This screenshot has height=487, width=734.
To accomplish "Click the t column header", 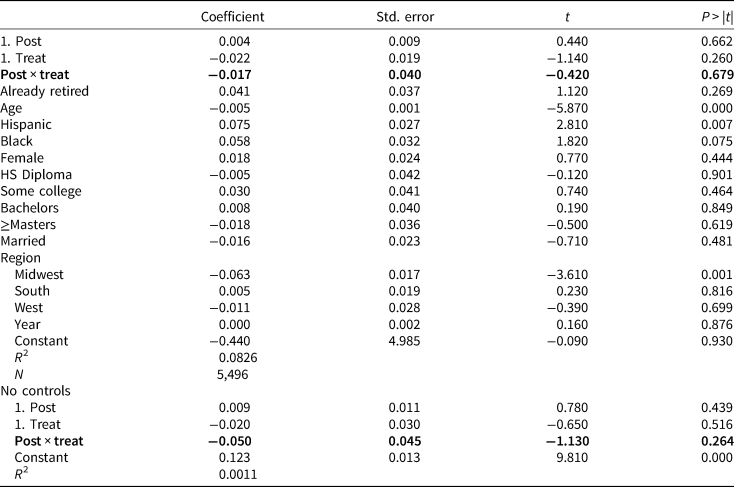I will tap(567, 17).
